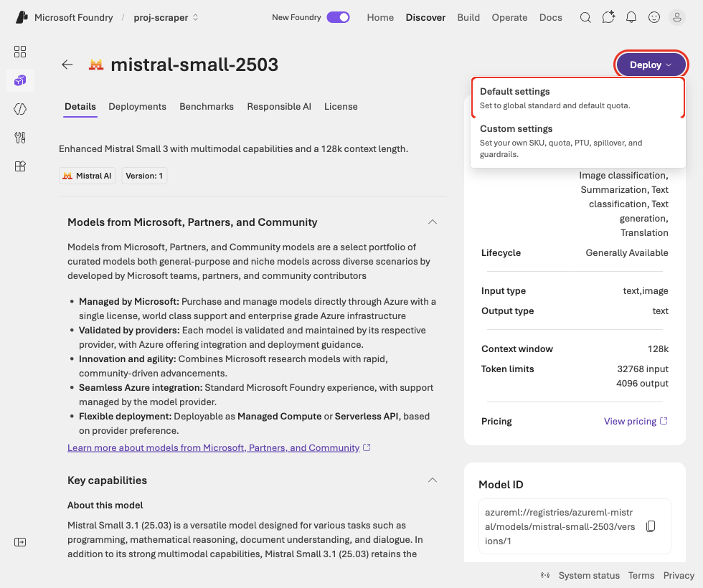Select the Details tab
This screenshot has width=703, height=588.
coord(80,107)
